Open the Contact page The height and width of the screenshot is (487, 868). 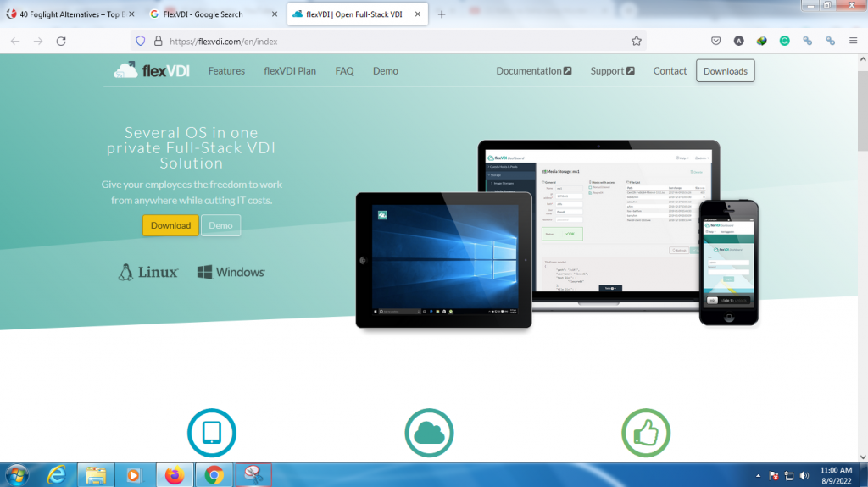tap(670, 71)
